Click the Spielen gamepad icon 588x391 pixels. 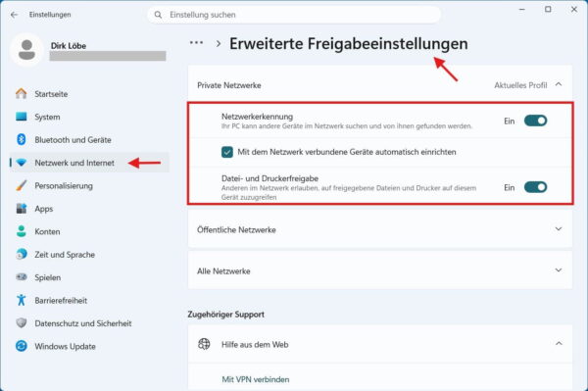coord(22,277)
